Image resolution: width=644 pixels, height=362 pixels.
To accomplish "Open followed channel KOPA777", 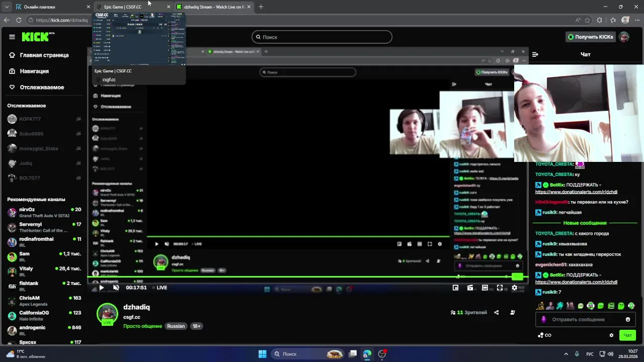I will (x=44, y=119).
